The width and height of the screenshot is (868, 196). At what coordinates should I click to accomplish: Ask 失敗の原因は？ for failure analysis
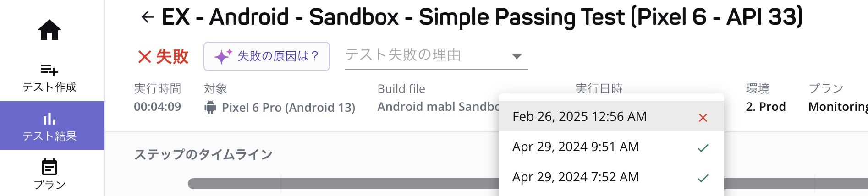(x=267, y=56)
